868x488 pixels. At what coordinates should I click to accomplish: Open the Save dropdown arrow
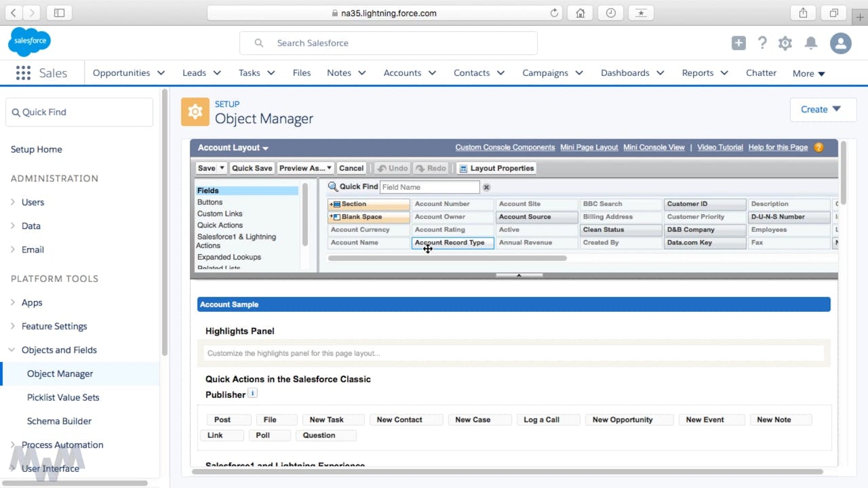click(222, 168)
